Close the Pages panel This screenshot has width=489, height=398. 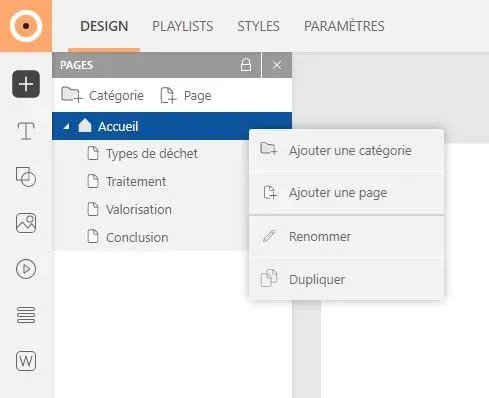click(277, 65)
